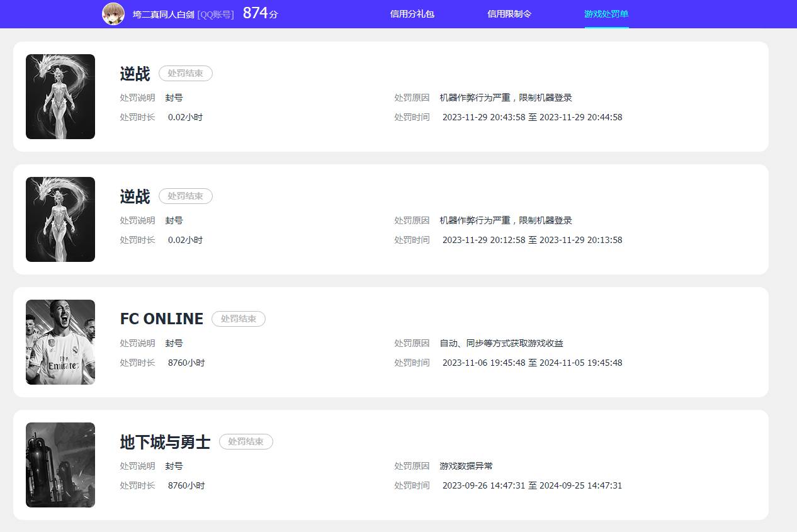797x532 pixels.
Task: Click the first 逆战 game icon
Action: 60,96
